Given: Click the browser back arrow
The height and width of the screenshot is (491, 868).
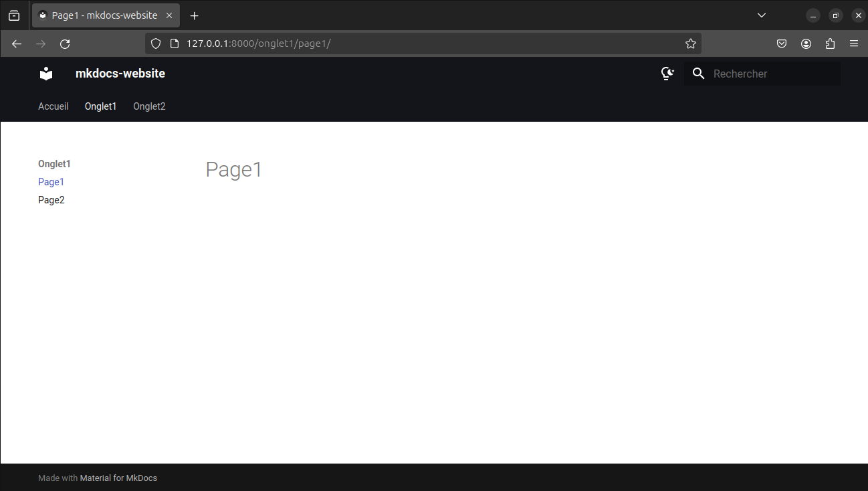Looking at the screenshot, I should [17, 43].
